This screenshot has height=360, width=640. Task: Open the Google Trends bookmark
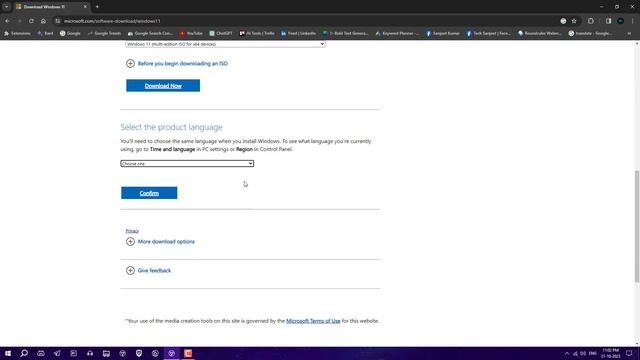pyautogui.click(x=104, y=33)
